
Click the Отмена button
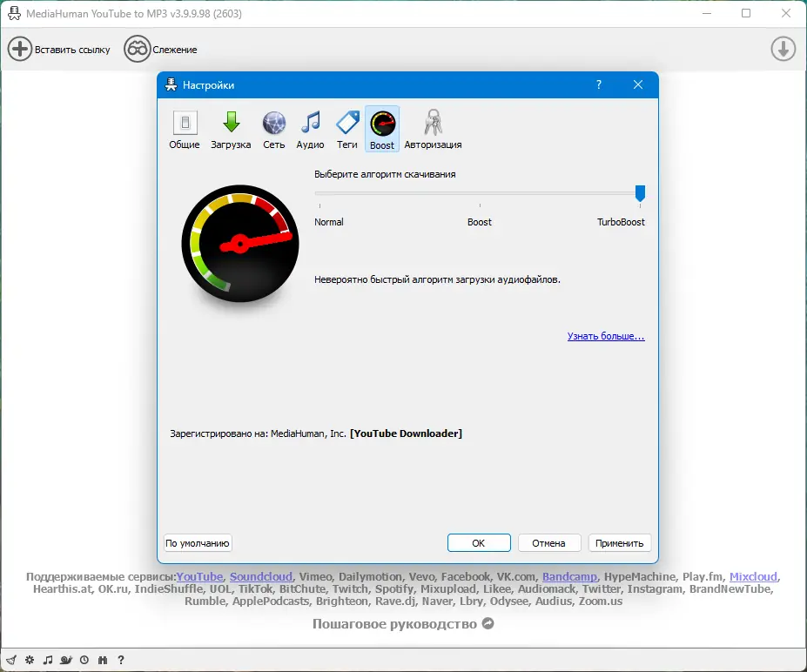[x=549, y=543]
